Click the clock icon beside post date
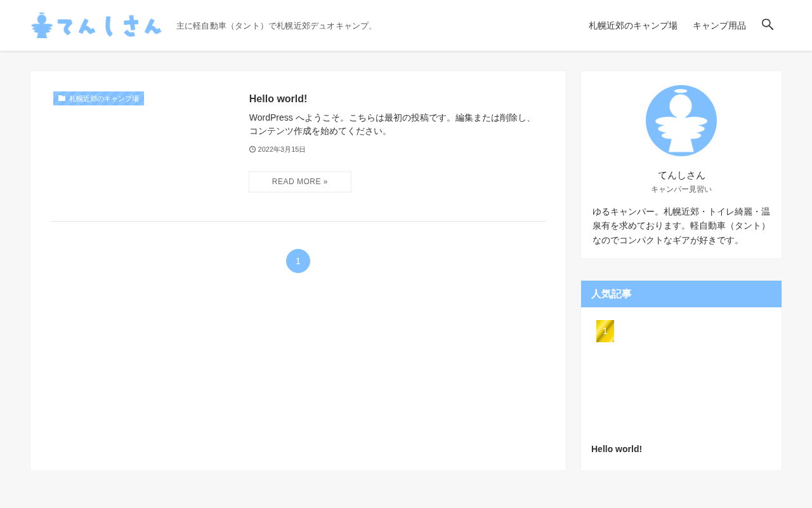The height and width of the screenshot is (508, 812). click(252, 149)
